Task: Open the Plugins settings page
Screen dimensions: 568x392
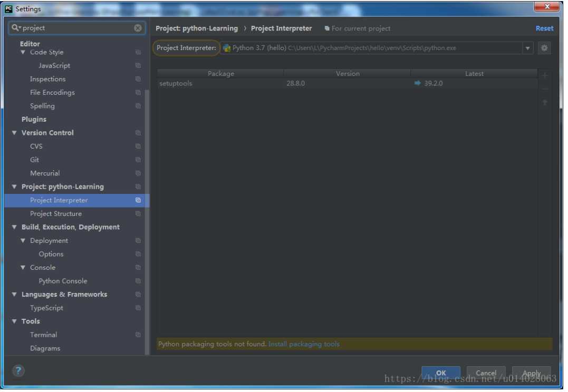Action: pyautogui.click(x=34, y=120)
